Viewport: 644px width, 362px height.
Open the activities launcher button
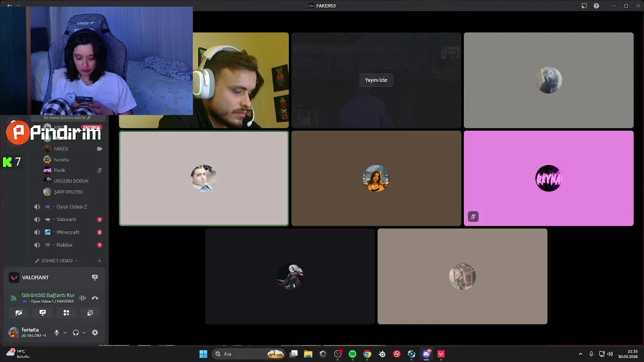click(x=66, y=313)
